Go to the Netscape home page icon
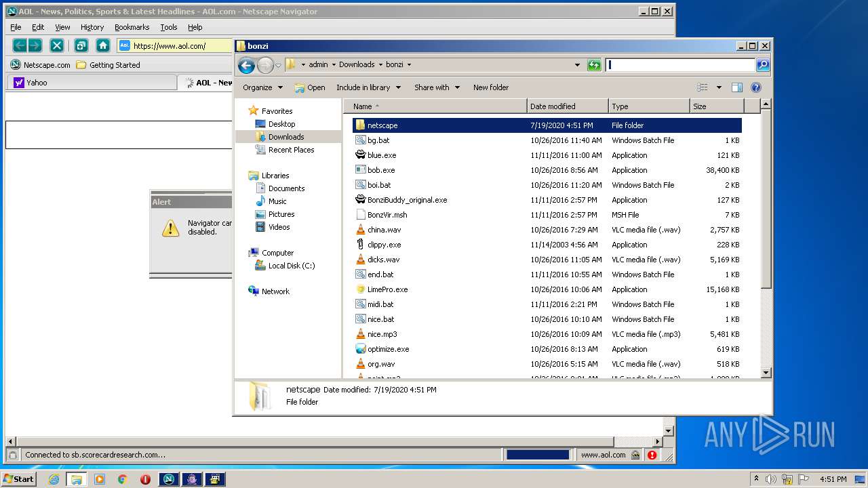The height and width of the screenshot is (488, 868). [x=103, y=45]
